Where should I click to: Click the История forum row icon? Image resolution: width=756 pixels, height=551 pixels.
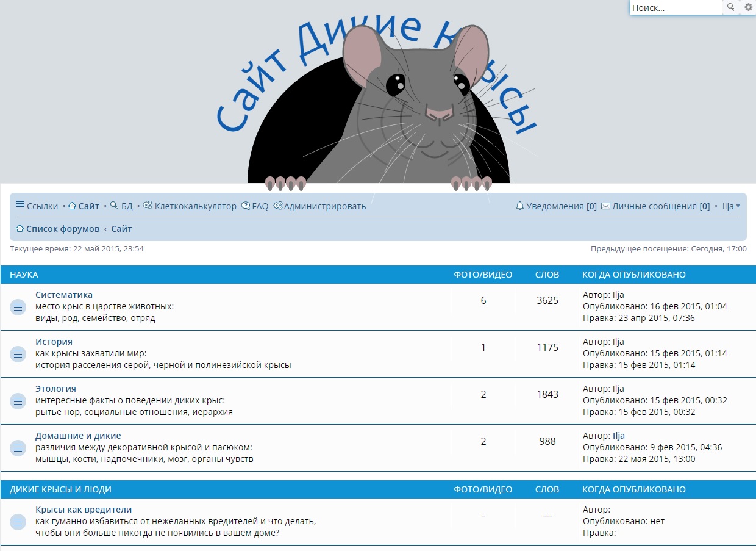point(18,354)
